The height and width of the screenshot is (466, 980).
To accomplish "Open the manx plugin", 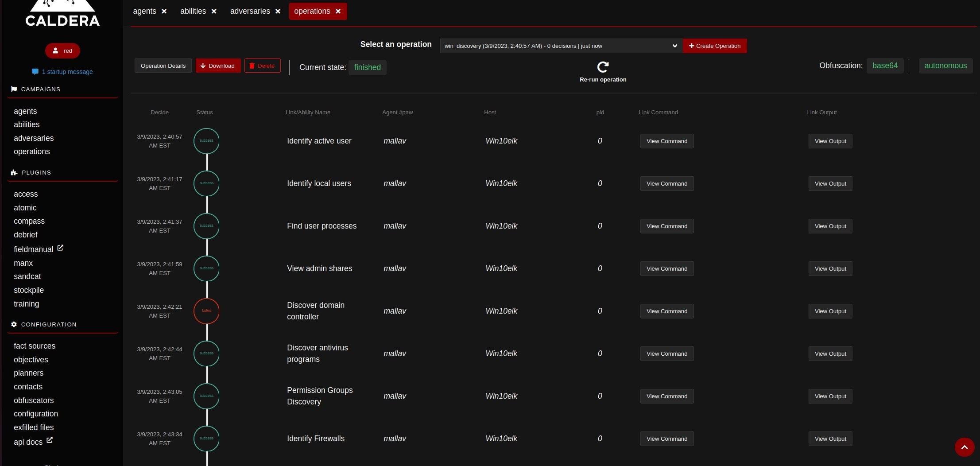I will (23, 263).
